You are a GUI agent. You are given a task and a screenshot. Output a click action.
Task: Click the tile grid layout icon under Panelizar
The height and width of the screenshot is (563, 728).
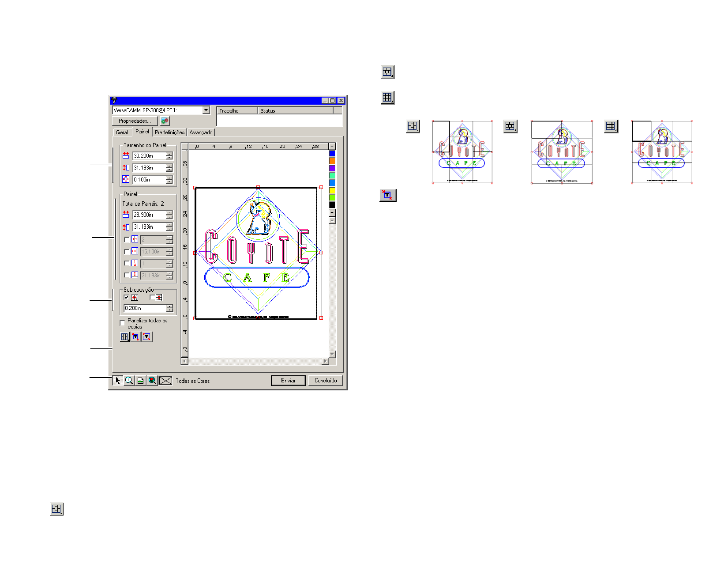[x=125, y=337]
